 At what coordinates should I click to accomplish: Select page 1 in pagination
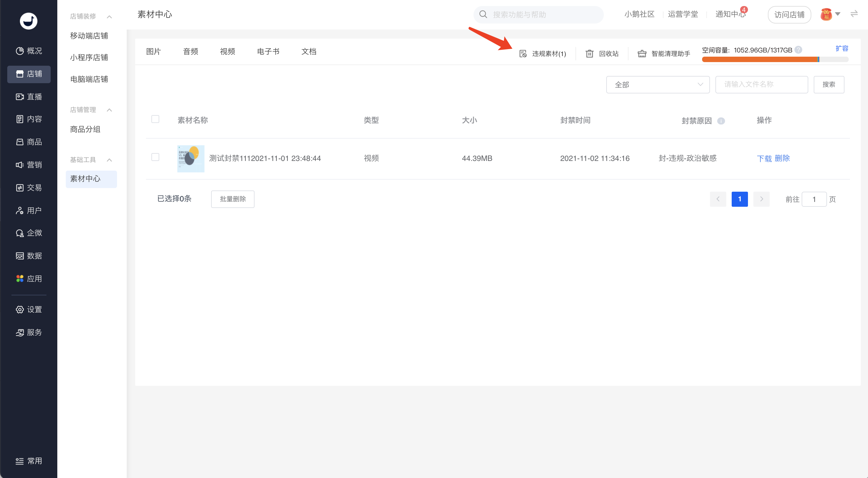point(740,199)
